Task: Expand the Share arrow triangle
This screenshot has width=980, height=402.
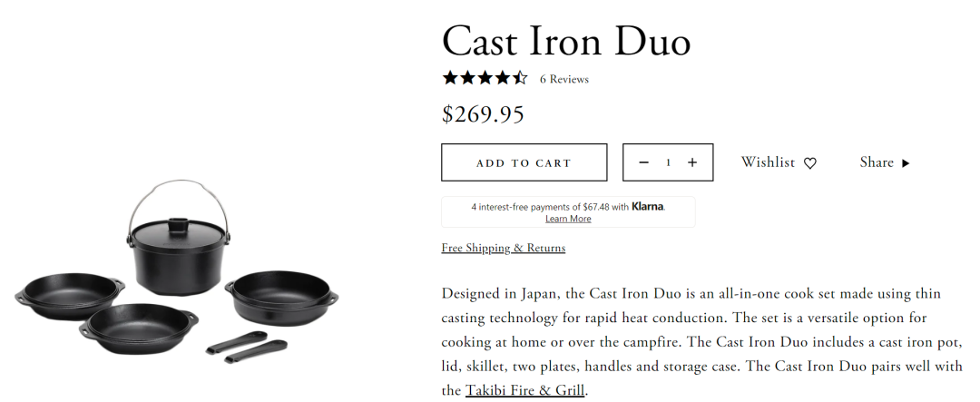Action: pos(906,163)
